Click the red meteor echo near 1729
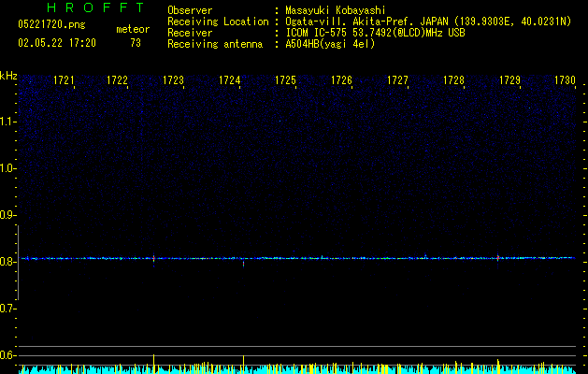Screen dimensions: 588x374 tap(498, 258)
